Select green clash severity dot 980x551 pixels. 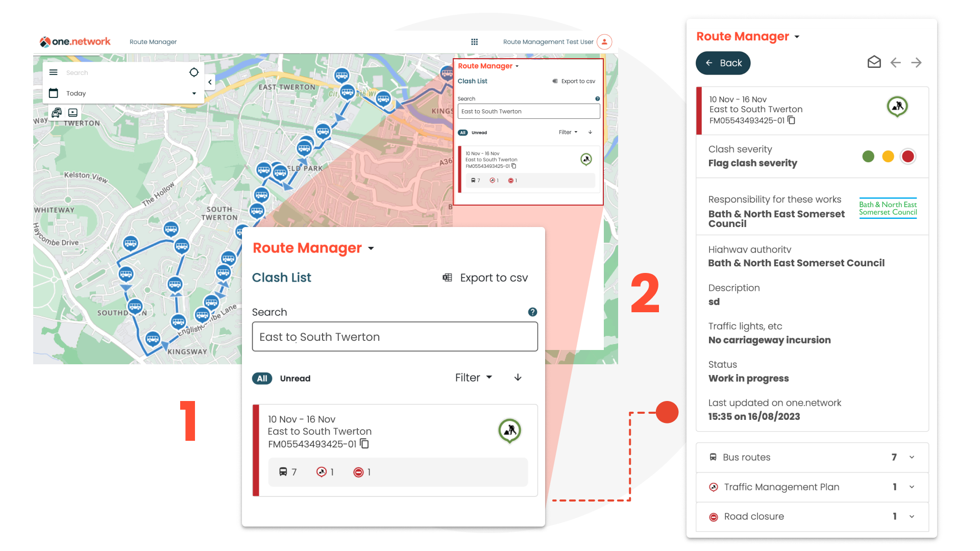868,157
